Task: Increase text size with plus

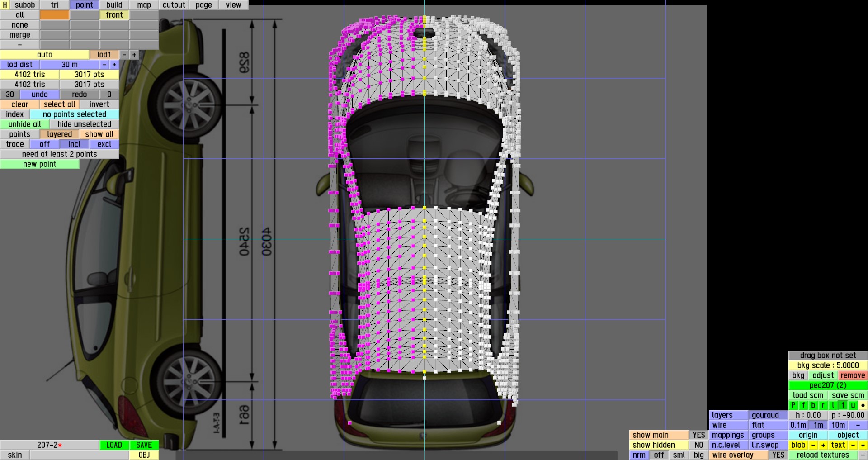Action: point(863,445)
